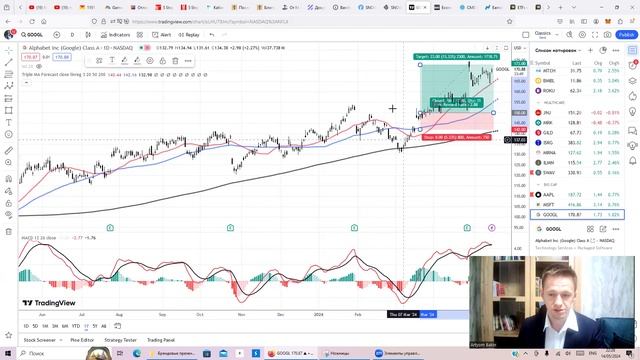The height and width of the screenshot is (360, 640).
Task: Open the D timeframe interval selector
Action: pyautogui.click(x=72, y=35)
